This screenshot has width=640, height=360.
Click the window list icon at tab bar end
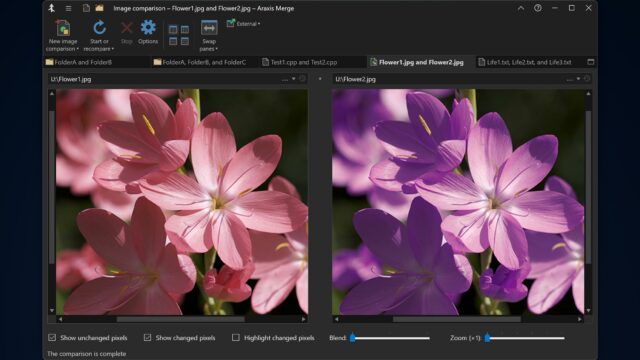click(x=591, y=62)
